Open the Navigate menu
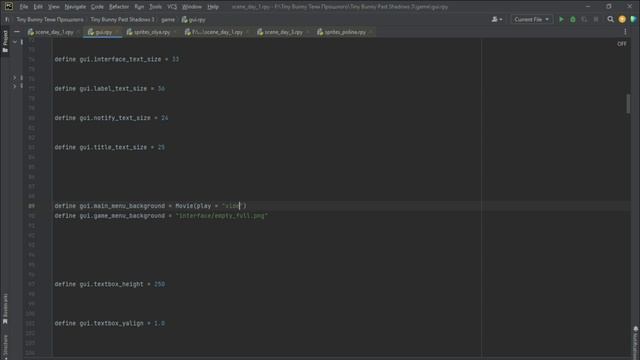This screenshot has height=360, width=640. point(75,7)
